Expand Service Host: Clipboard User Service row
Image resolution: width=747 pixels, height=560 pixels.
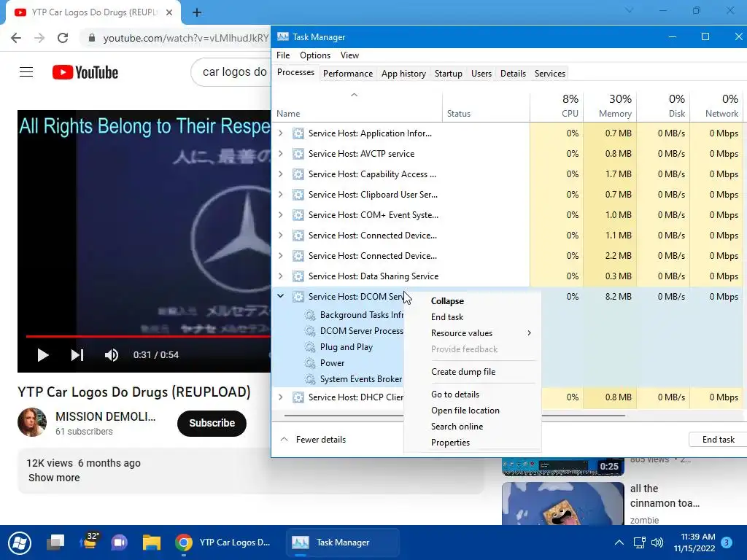[x=281, y=195]
